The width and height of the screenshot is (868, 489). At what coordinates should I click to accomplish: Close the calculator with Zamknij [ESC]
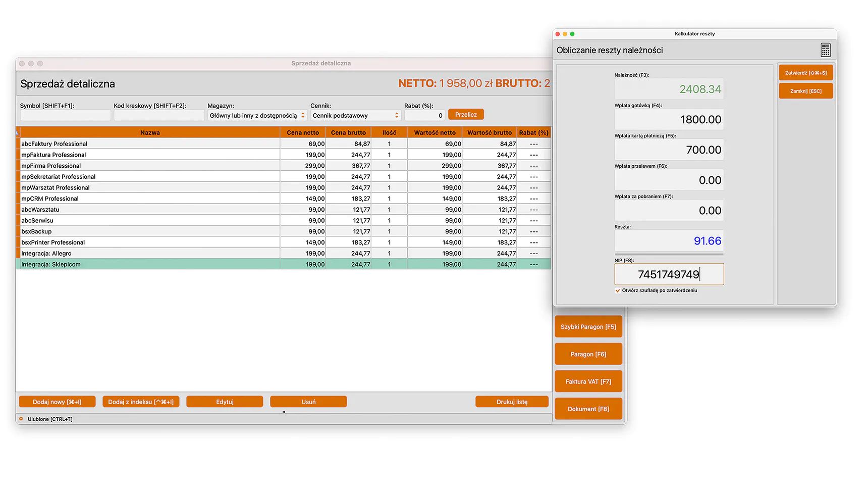pos(805,91)
